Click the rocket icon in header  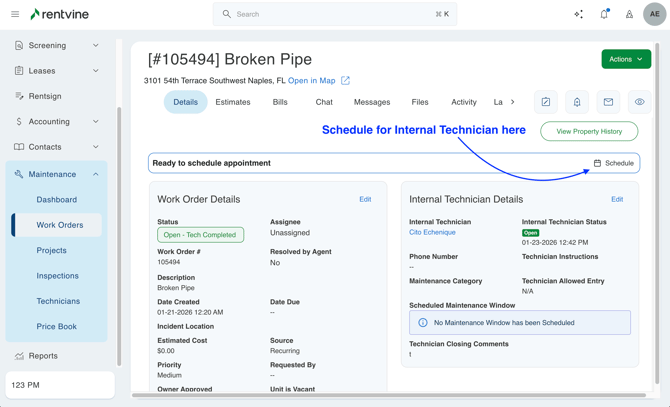click(x=629, y=14)
